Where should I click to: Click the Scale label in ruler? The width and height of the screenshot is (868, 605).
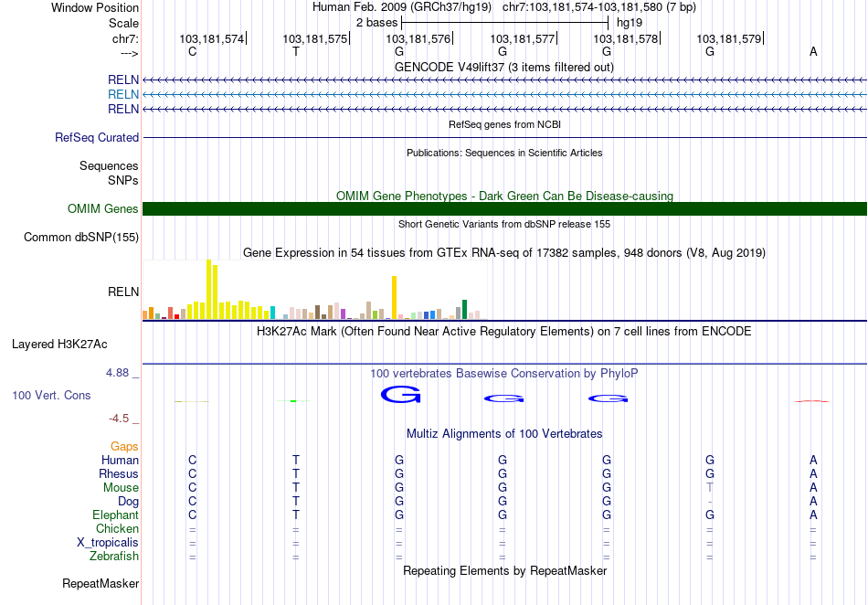coord(123,23)
